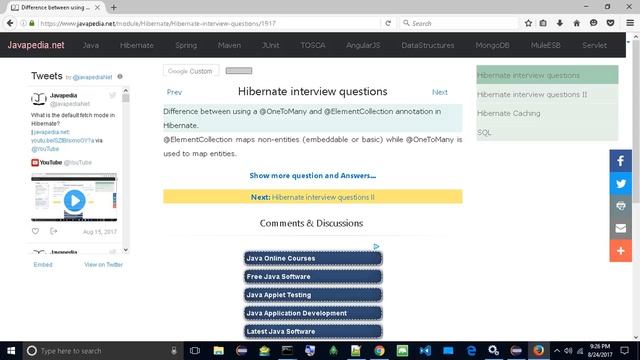Show hidden system tray icons
This screenshot has height=360, width=640.
(557, 351)
